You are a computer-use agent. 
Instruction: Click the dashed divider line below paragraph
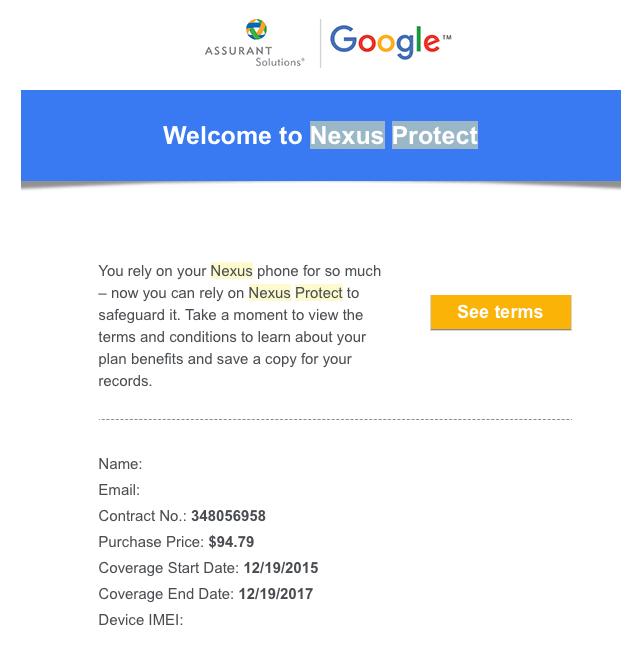click(335, 419)
